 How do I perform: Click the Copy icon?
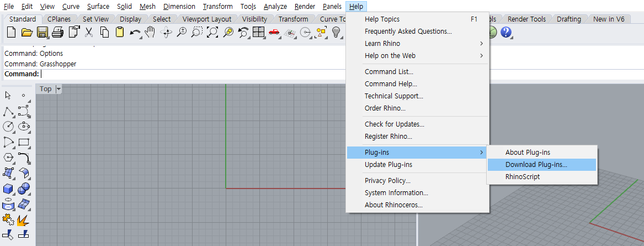click(104, 32)
